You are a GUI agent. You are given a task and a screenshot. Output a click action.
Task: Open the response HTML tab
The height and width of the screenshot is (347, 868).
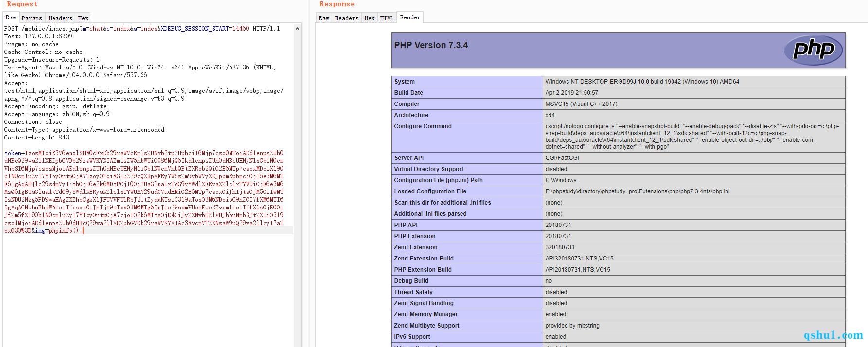coord(387,18)
